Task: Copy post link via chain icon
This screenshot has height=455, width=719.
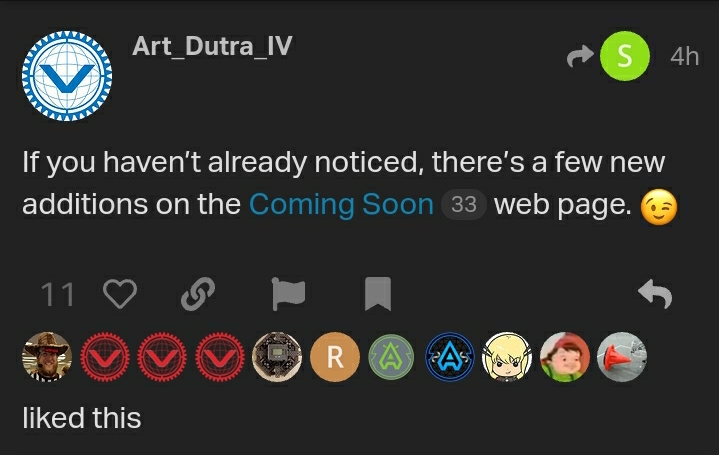Action: 198,294
